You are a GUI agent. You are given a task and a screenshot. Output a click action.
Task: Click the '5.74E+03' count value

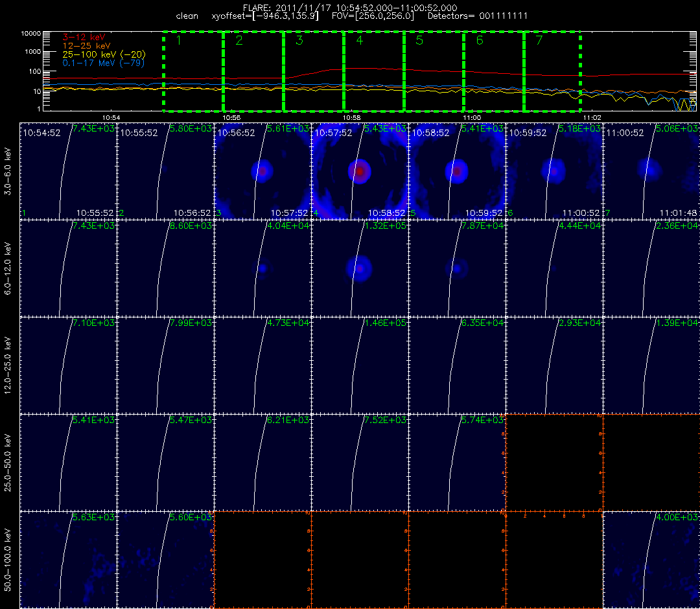(483, 420)
